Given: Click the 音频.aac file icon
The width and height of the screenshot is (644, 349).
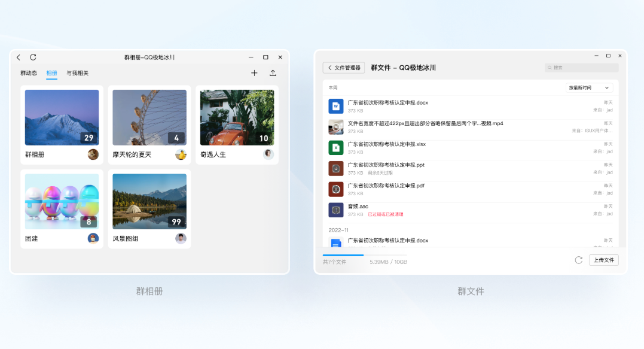Looking at the screenshot, I should (336, 210).
